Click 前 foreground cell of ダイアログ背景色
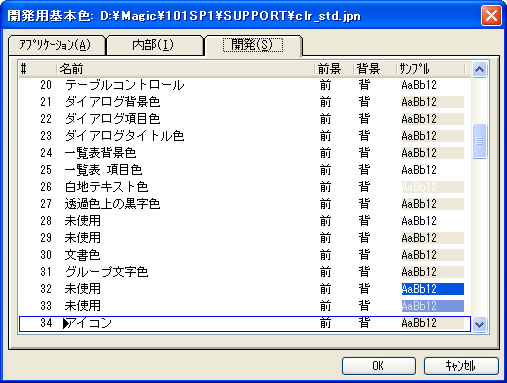Screen dimensions: 507x383 (326, 102)
